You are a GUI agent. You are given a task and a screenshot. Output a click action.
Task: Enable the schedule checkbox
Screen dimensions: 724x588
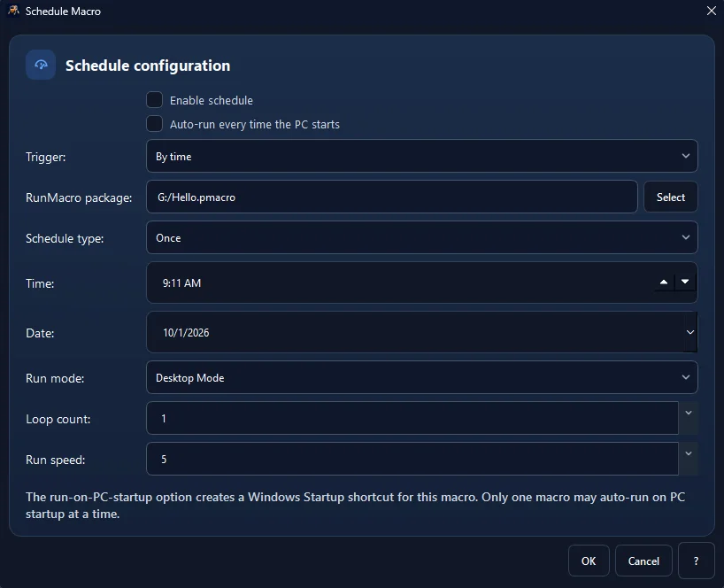coord(154,100)
